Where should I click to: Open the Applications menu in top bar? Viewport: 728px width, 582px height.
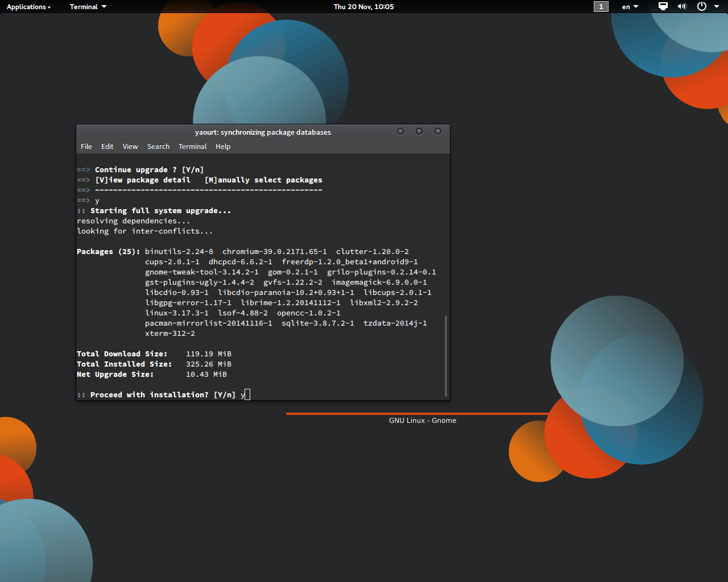coord(28,7)
